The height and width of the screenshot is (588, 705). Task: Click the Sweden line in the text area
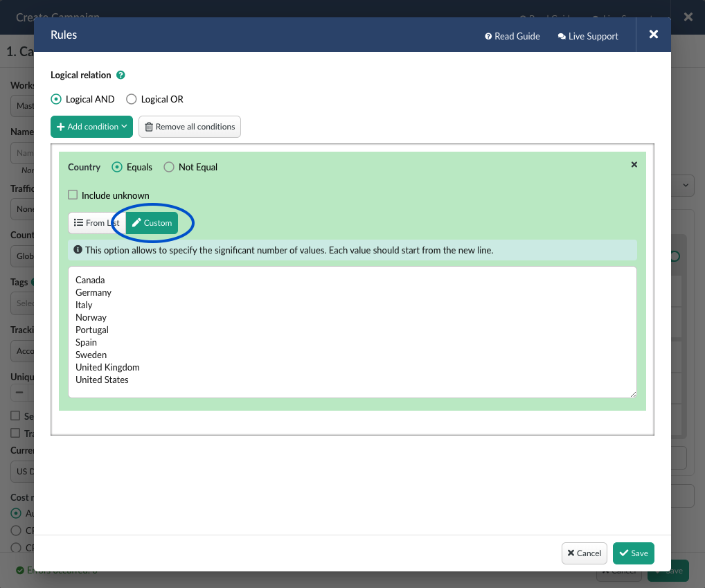point(91,355)
